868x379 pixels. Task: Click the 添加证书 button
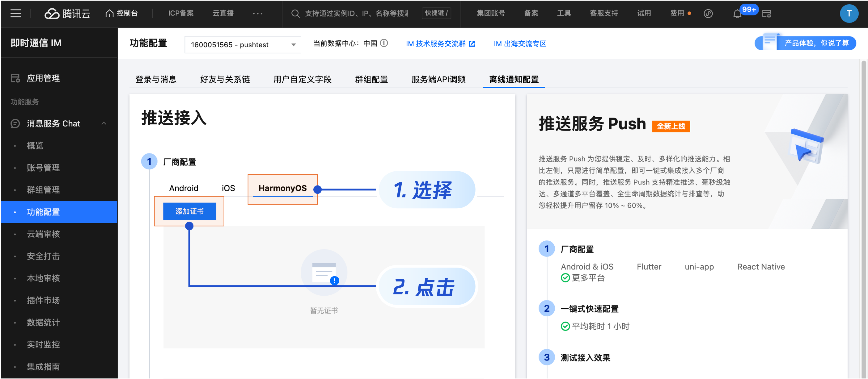point(189,211)
